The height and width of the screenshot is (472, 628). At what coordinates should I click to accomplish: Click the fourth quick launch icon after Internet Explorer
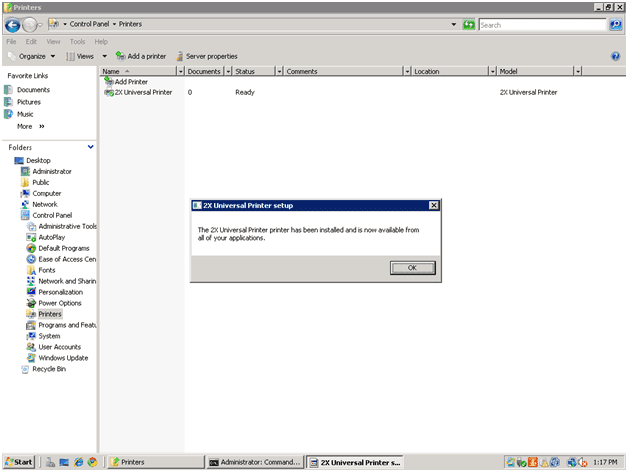[93, 462]
